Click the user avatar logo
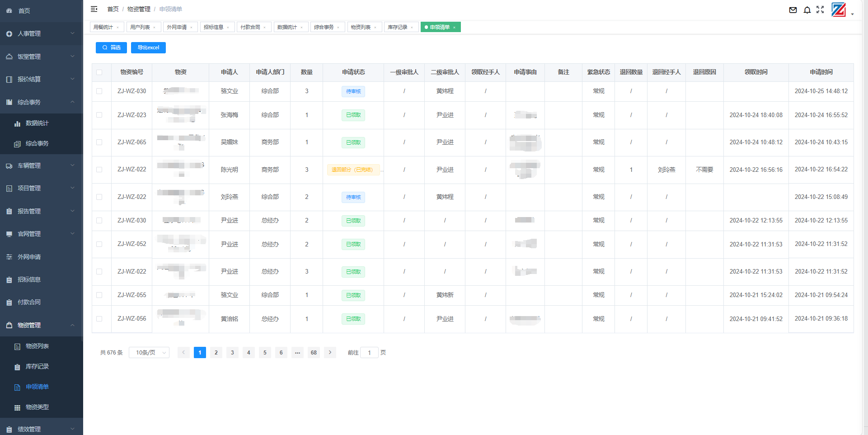This screenshot has width=868, height=435. 839,10
